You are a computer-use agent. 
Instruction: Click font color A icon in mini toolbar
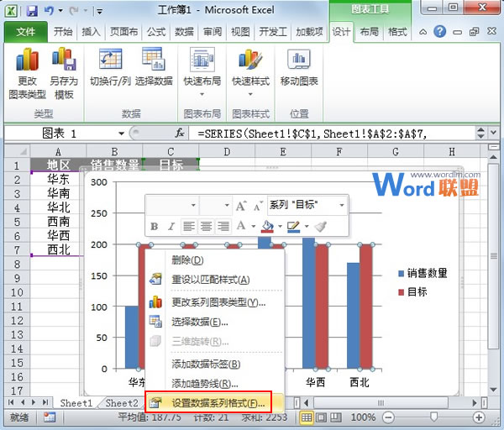pyautogui.click(x=241, y=226)
